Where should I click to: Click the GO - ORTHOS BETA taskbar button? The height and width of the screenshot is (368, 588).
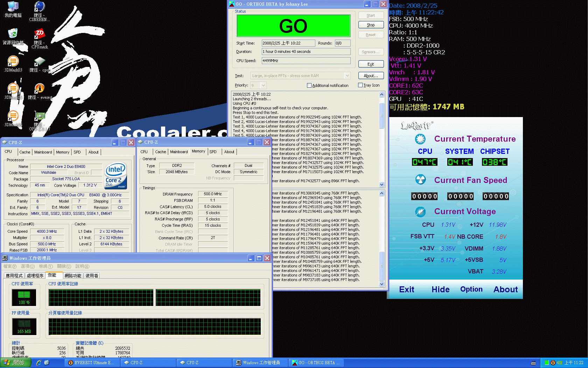click(x=317, y=363)
